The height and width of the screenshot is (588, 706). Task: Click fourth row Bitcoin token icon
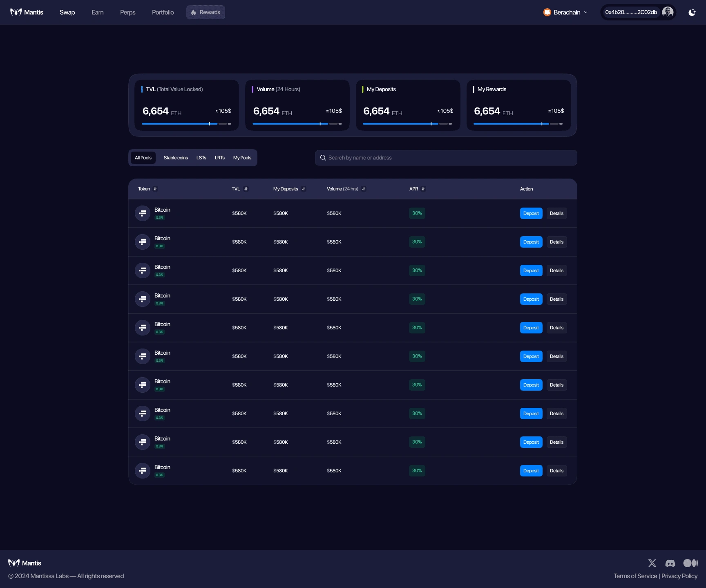click(143, 299)
